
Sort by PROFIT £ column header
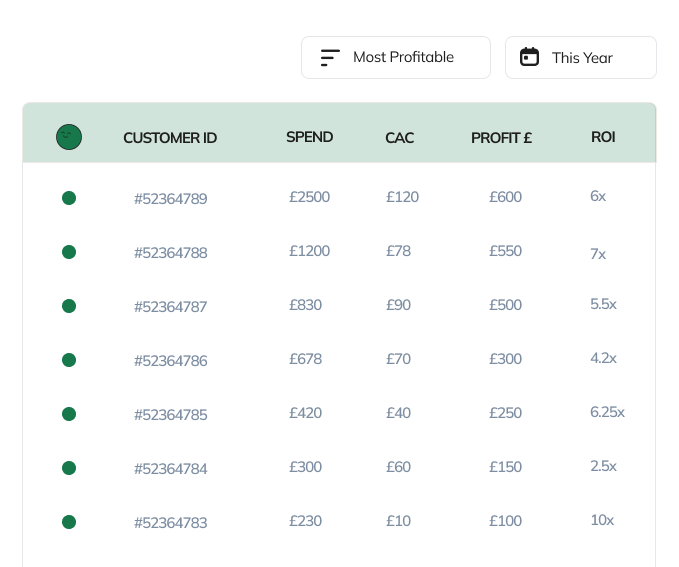(x=501, y=138)
